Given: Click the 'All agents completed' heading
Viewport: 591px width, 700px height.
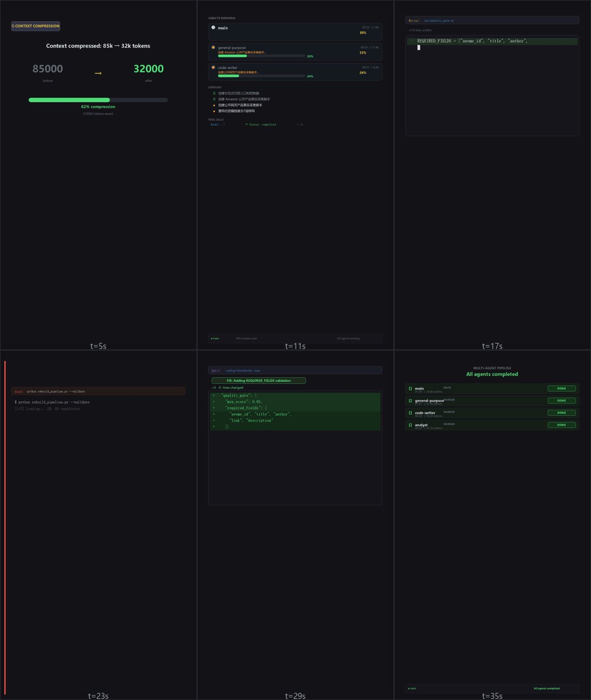Looking at the screenshot, I should 492,375.
